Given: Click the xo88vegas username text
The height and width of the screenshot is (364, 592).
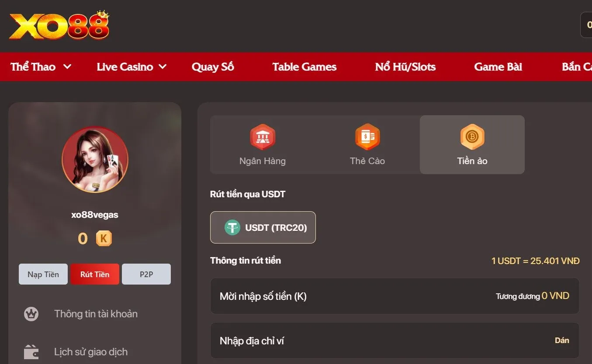Looking at the screenshot, I should pos(95,215).
